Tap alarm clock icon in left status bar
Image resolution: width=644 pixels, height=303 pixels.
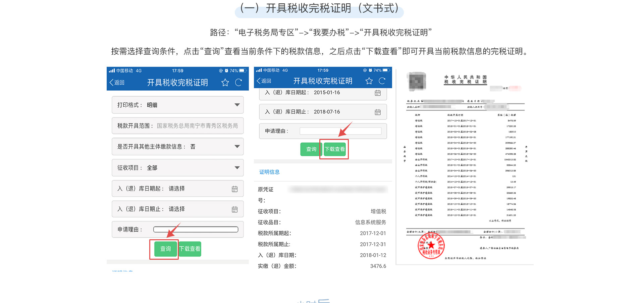point(226,71)
